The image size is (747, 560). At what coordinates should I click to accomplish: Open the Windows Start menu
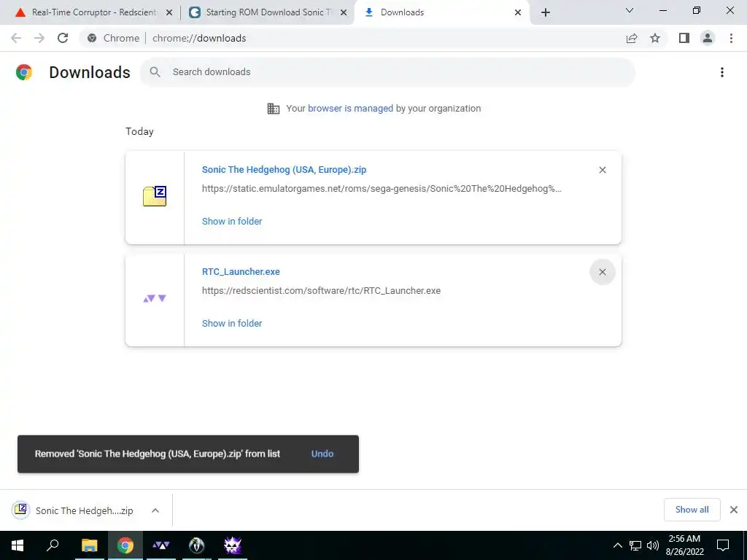click(18, 545)
